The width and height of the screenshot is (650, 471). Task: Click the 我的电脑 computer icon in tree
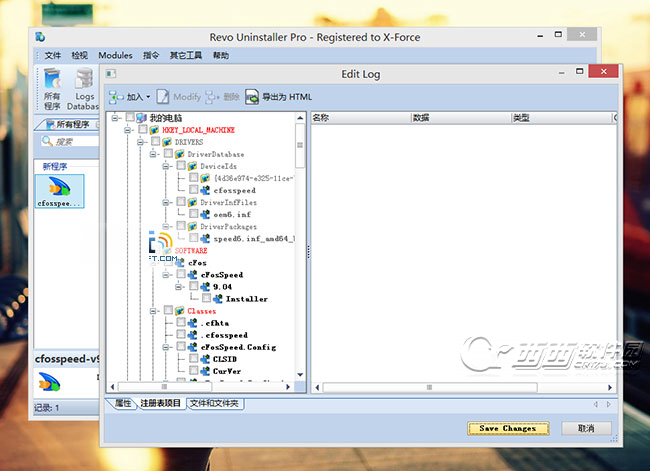(x=141, y=118)
